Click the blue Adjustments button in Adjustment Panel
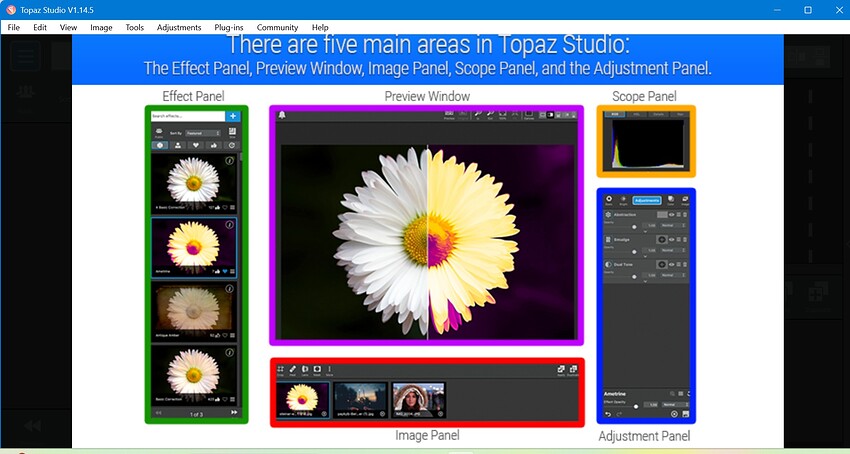Viewport: 850px width, 454px height. [x=647, y=201]
